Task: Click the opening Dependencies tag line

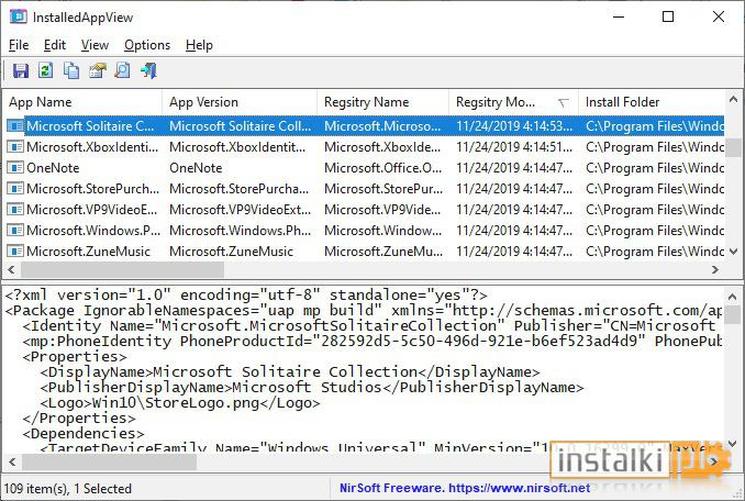Action: 83,434
